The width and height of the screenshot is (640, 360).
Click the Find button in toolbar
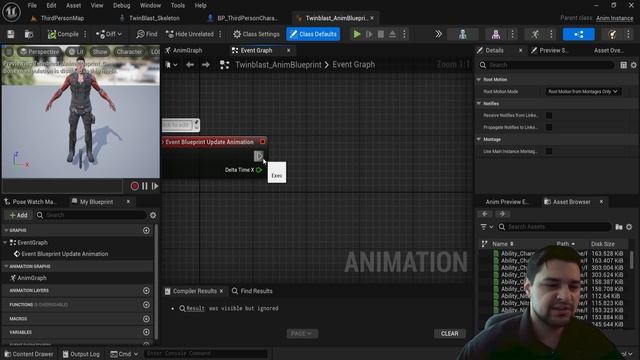point(147,34)
